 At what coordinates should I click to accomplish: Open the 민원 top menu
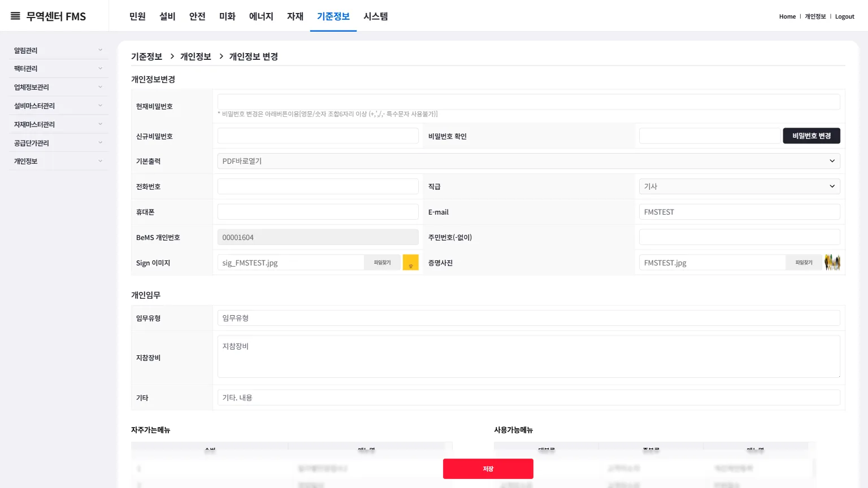click(x=137, y=16)
